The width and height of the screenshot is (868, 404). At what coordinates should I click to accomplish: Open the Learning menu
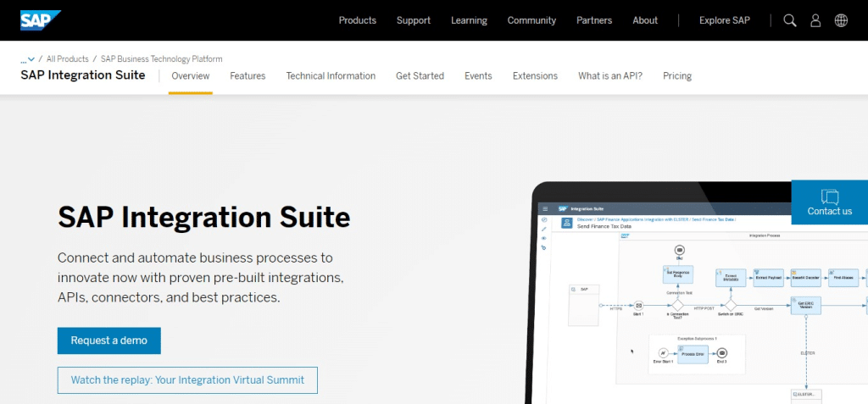469,20
